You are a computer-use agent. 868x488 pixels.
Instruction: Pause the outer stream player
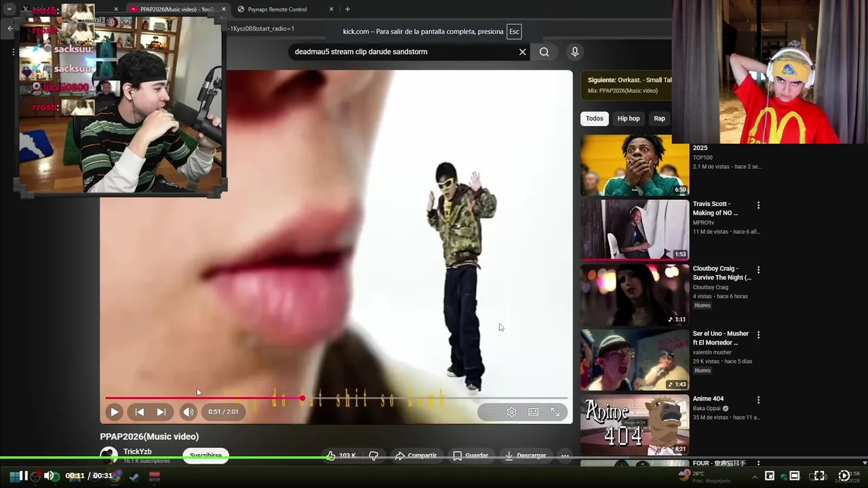23,476
